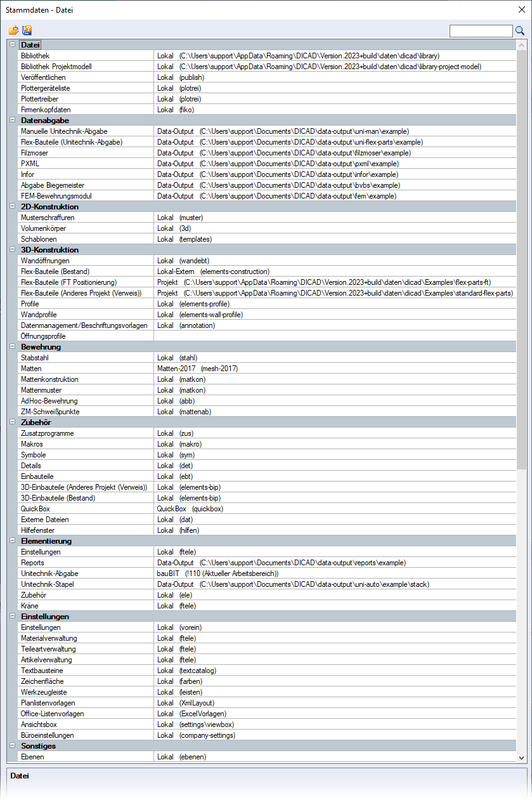This screenshot has height=800, width=532.
Task: Select the Einbauteile row
Action: pos(267,476)
